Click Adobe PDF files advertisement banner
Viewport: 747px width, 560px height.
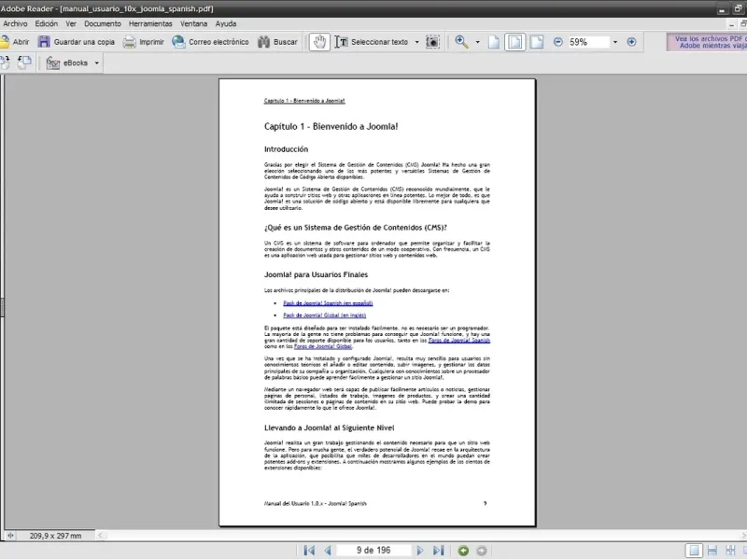pyautogui.click(x=707, y=42)
